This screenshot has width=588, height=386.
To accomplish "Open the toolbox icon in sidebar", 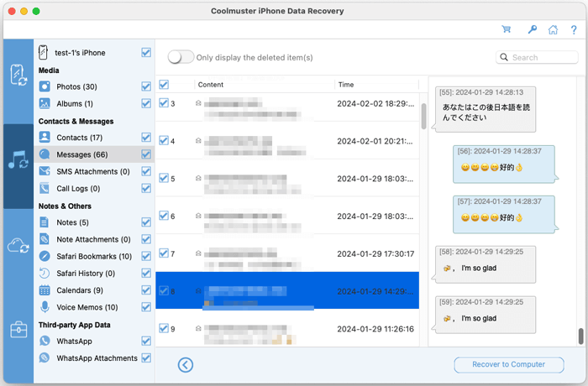I will [x=18, y=330].
